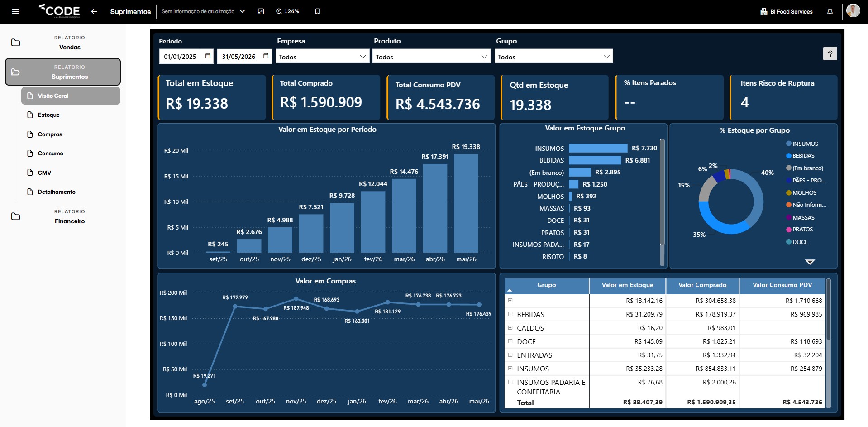Open the update info dropdown chevron
Image resolution: width=868 pixels, height=427 pixels.
(243, 12)
